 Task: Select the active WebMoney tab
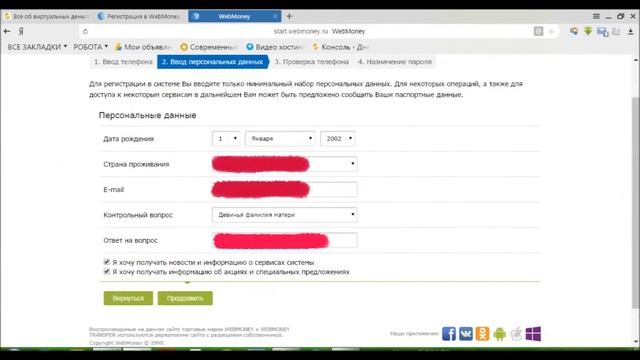point(234,16)
